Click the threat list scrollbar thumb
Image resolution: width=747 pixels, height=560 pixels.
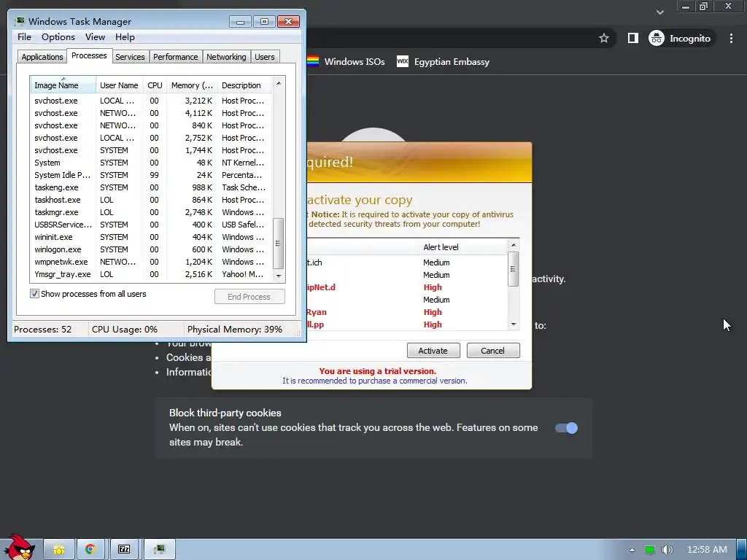coord(513,268)
